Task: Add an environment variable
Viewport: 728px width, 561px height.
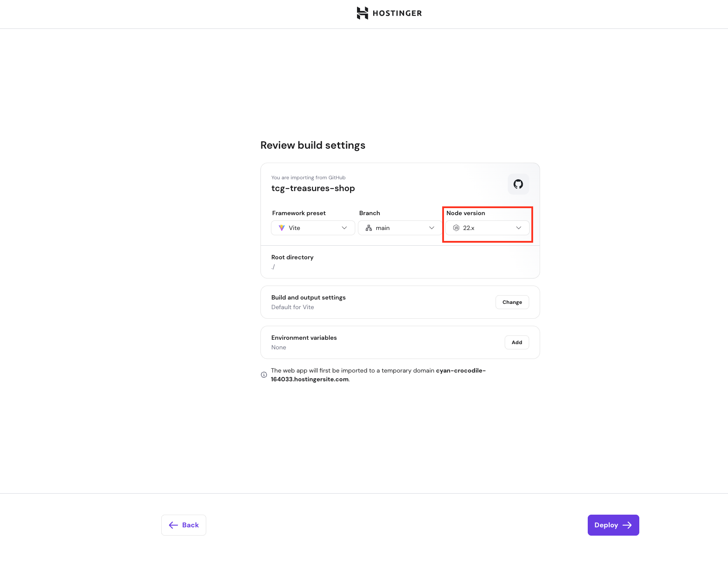Action: coord(517,342)
